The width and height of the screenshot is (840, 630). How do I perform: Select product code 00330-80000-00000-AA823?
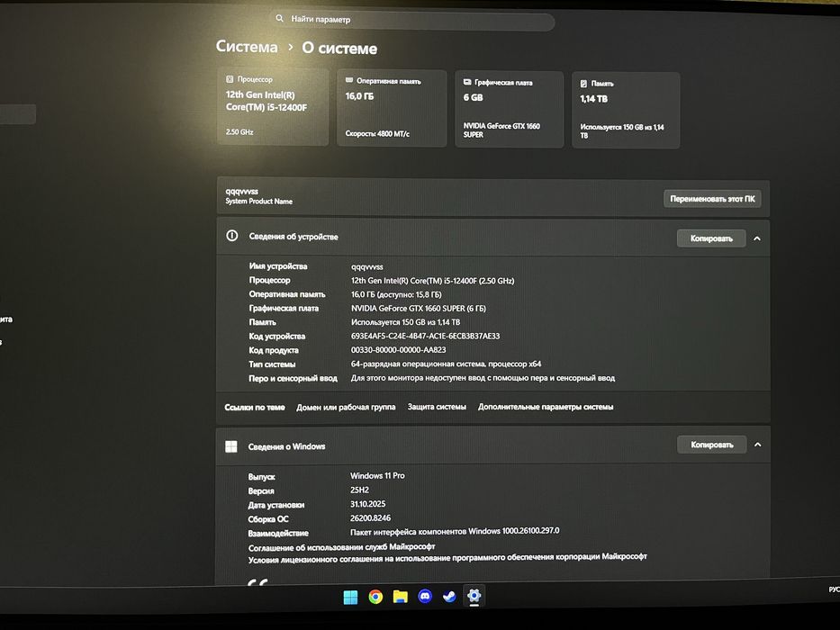(399, 350)
